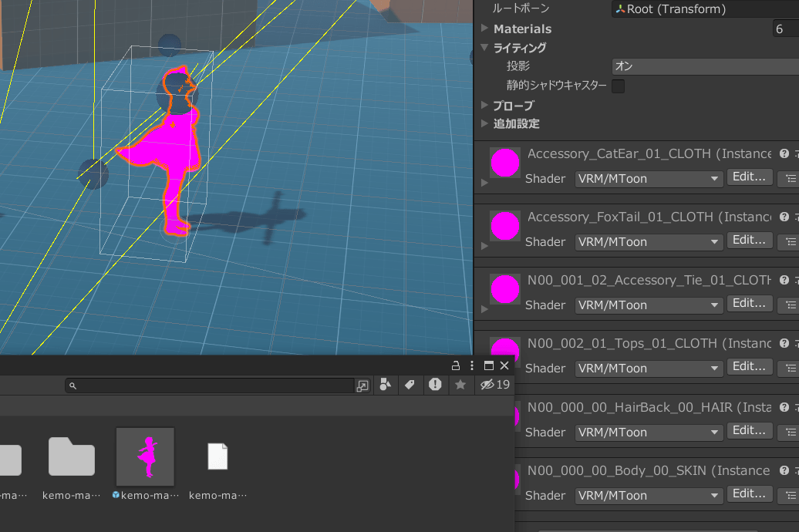Click Edit button for N00_000_00_Body_00_SKIN shader
Viewport: 799px width, 532px height.
(749, 494)
